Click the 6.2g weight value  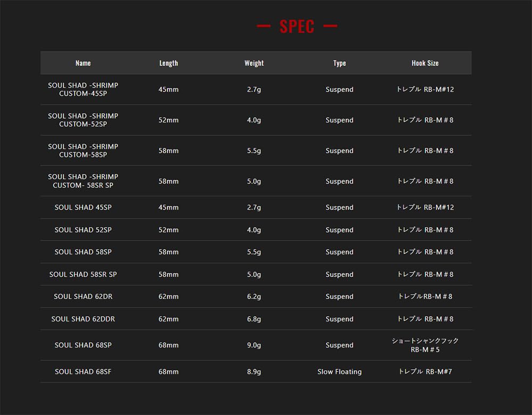(254, 297)
